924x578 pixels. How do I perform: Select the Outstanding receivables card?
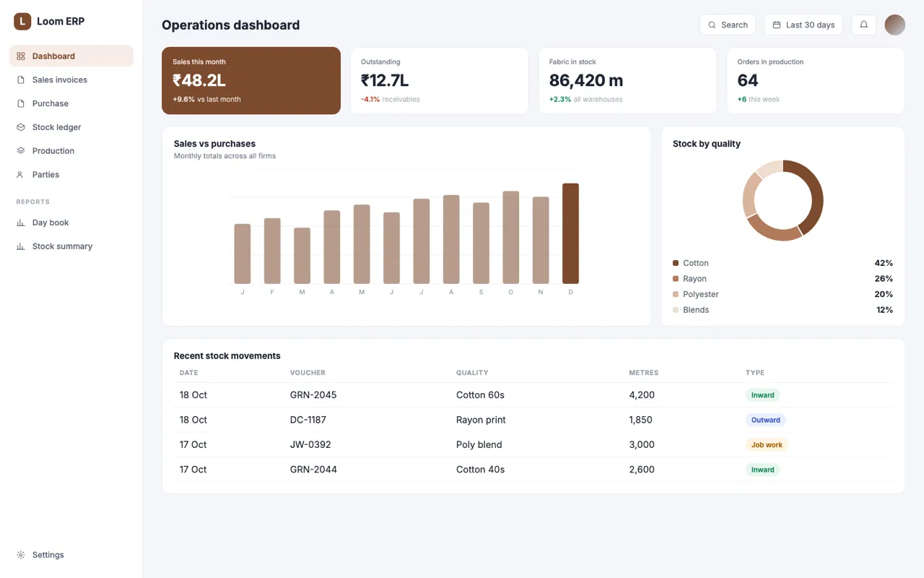(x=440, y=81)
